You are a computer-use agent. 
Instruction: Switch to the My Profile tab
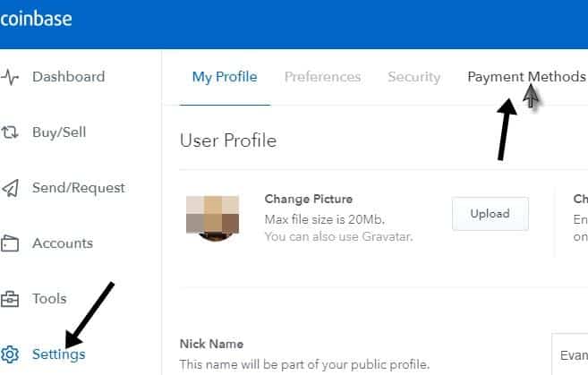[x=225, y=77]
